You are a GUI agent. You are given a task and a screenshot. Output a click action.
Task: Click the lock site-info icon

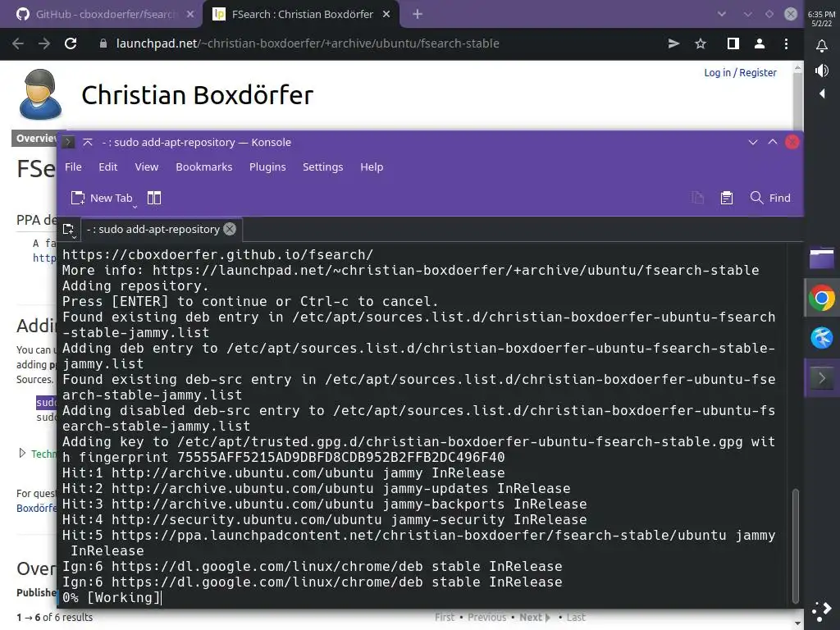(103, 43)
